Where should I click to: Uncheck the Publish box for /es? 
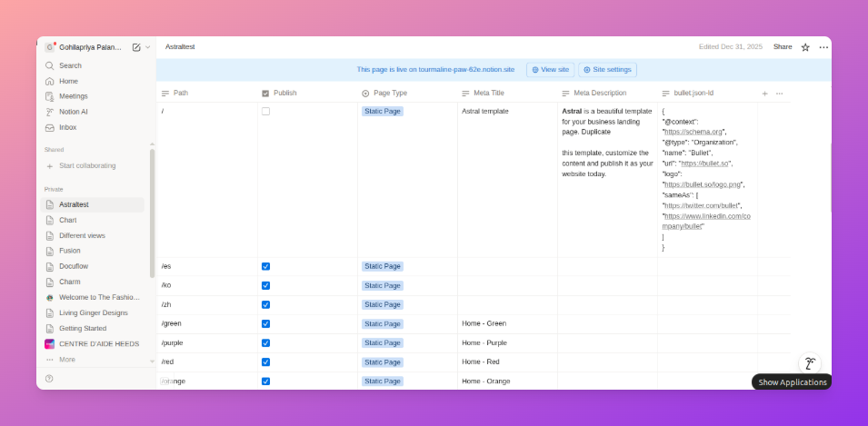click(265, 266)
